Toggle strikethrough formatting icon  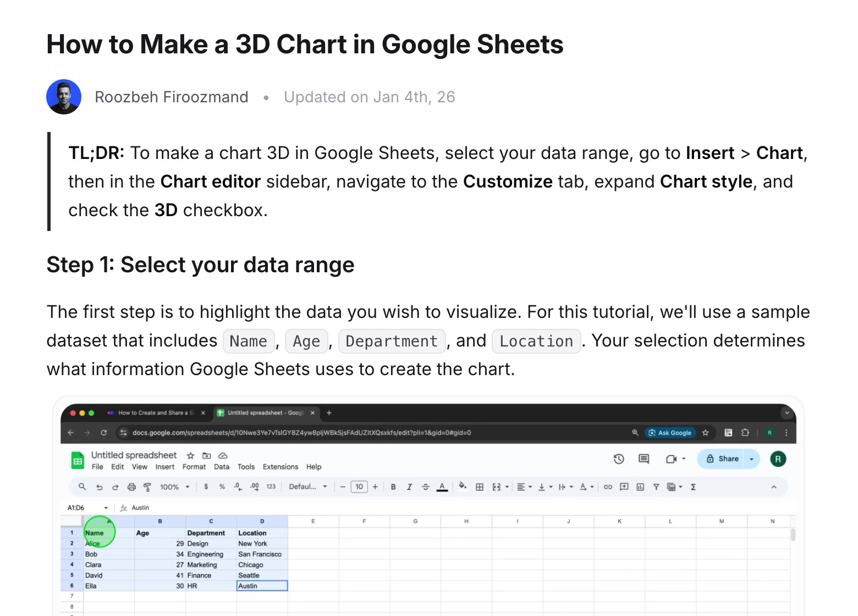tap(426, 487)
